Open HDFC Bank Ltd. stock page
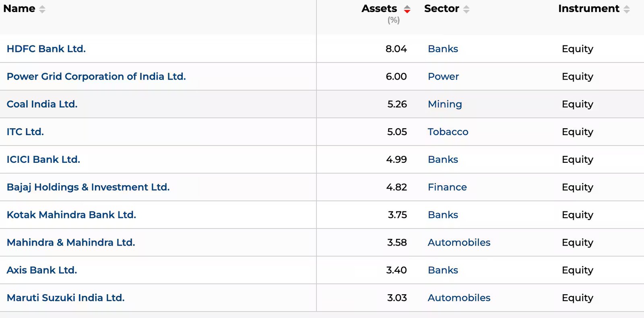The width and height of the screenshot is (644, 318). [x=46, y=49]
